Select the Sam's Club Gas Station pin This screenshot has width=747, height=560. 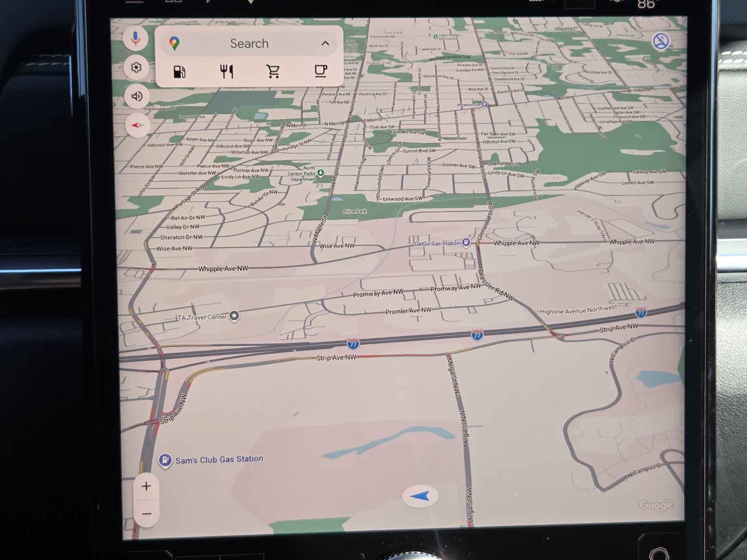165,460
